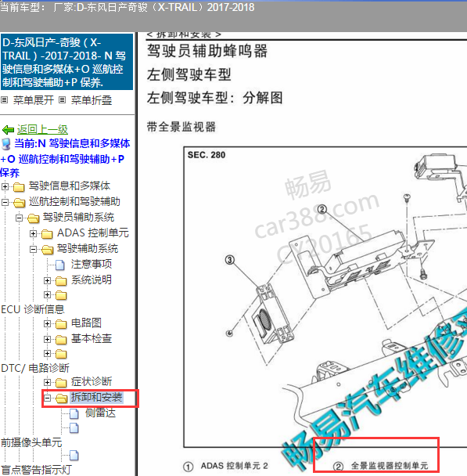Expand the ECU 诊断信息 tree node
This screenshot has width=467, height=476.
[47, 294]
